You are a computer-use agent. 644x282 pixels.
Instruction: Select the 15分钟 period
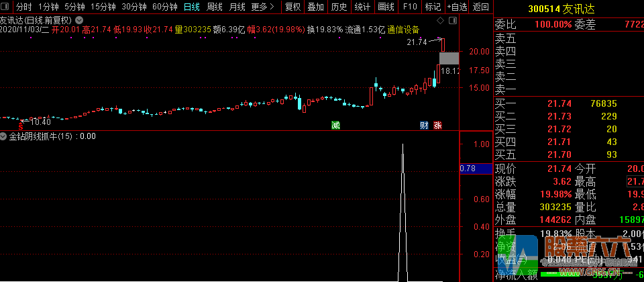pos(103,7)
